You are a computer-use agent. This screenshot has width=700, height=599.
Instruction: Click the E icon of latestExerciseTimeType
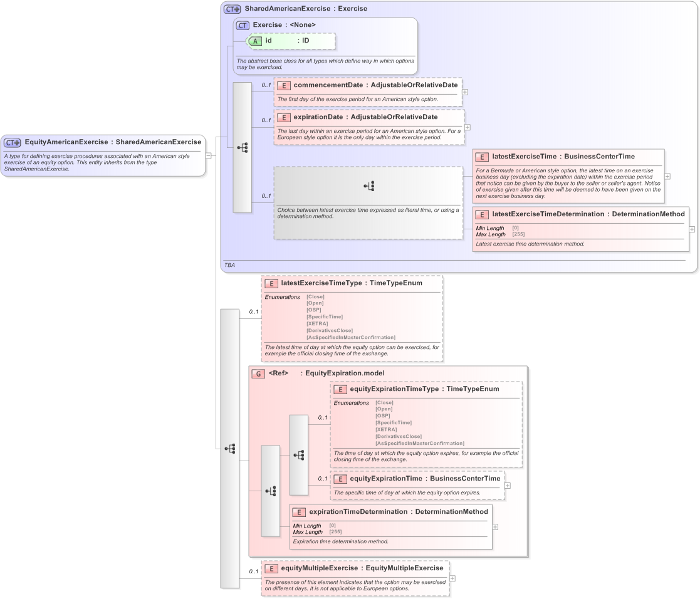[x=271, y=283]
